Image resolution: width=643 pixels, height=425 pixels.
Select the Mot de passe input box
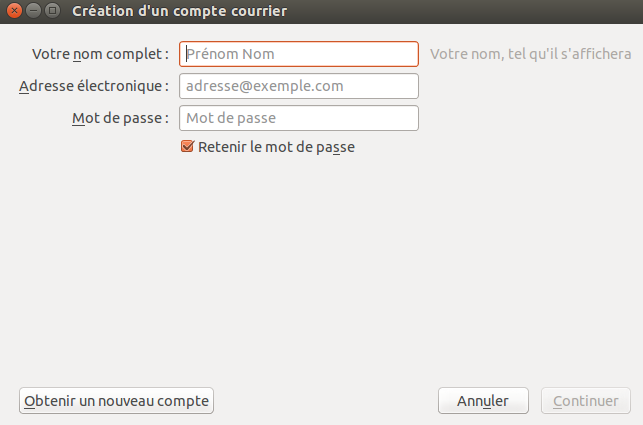[x=298, y=118]
